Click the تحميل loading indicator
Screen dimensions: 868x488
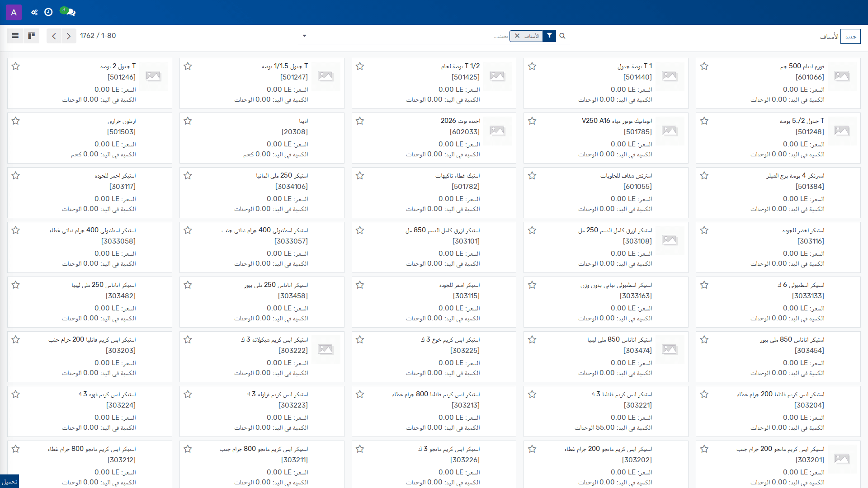coord(9,482)
